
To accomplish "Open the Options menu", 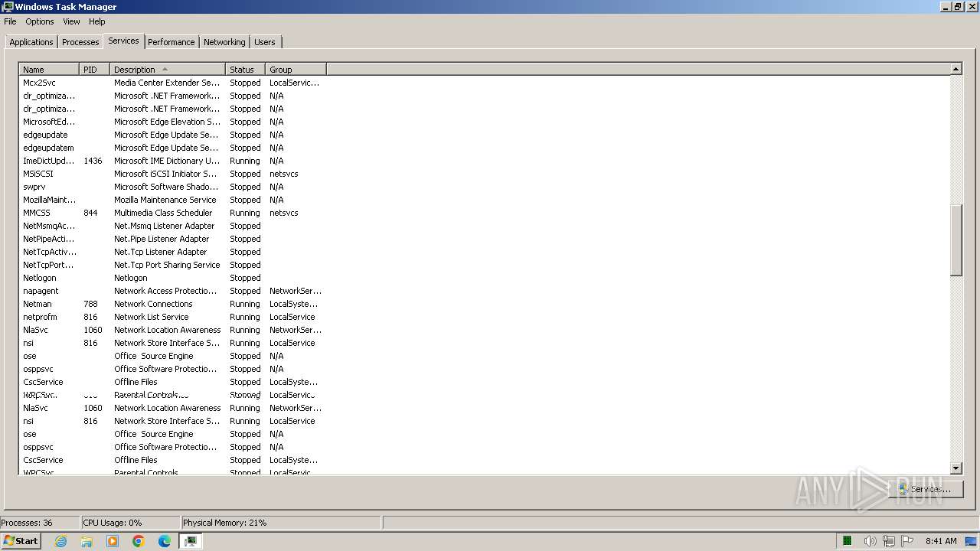I will [40, 21].
